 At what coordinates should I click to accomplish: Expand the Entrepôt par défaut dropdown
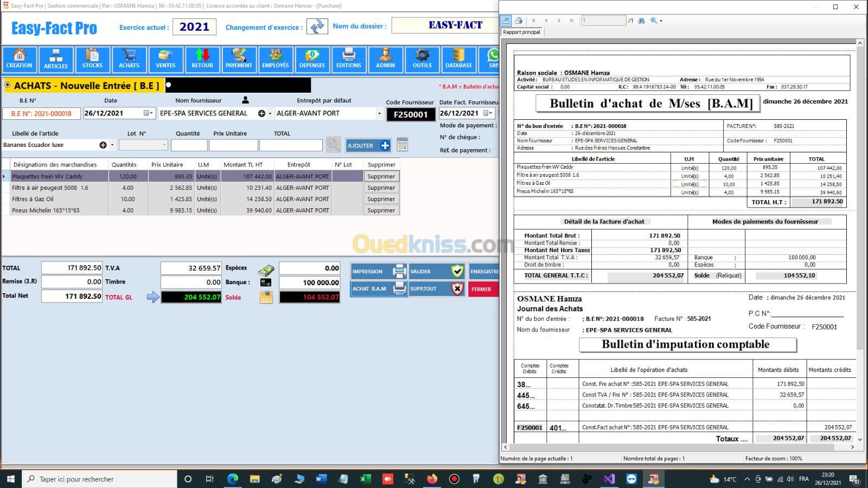click(x=379, y=113)
